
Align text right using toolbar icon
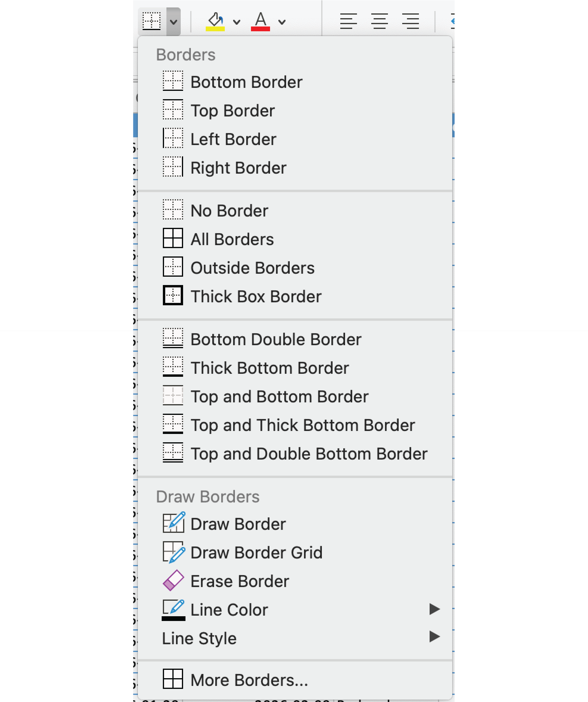pyautogui.click(x=410, y=21)
